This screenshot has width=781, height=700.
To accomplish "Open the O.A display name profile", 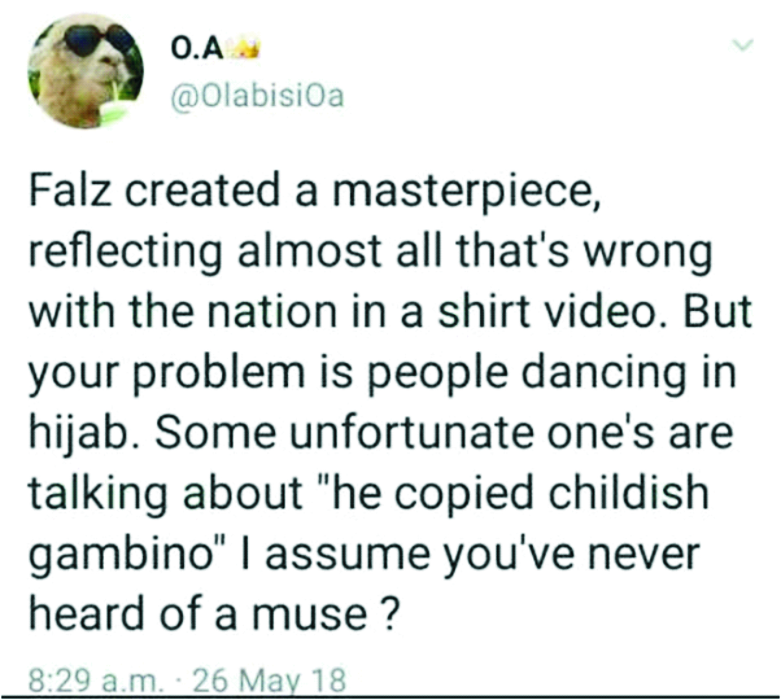I will click(197, 51).
